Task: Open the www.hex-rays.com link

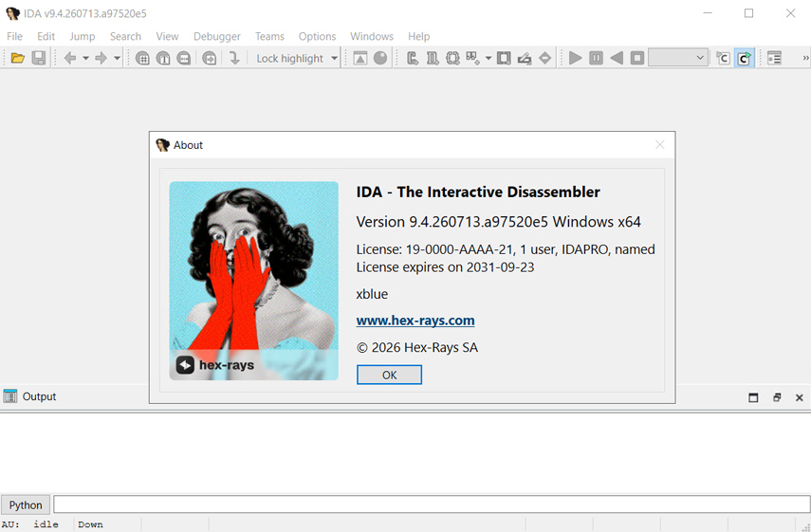Action: coord(415,321)
